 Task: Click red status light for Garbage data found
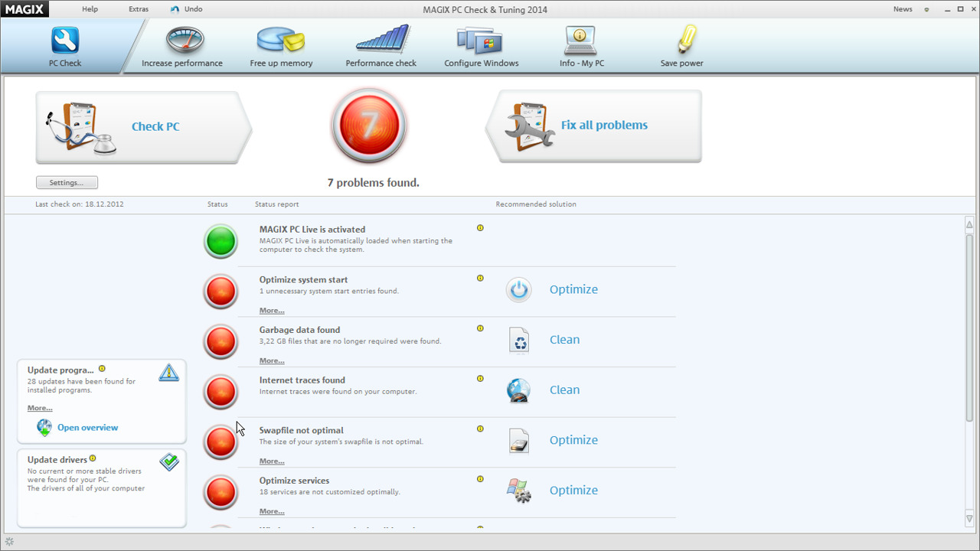(x=220, y=341)
